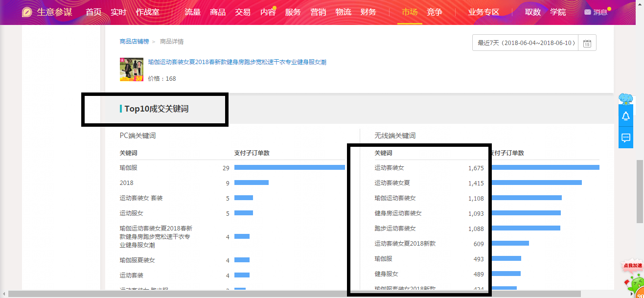The image size is (644, 298).
Task: Open the calendar date picker icon
Action: 587,43
